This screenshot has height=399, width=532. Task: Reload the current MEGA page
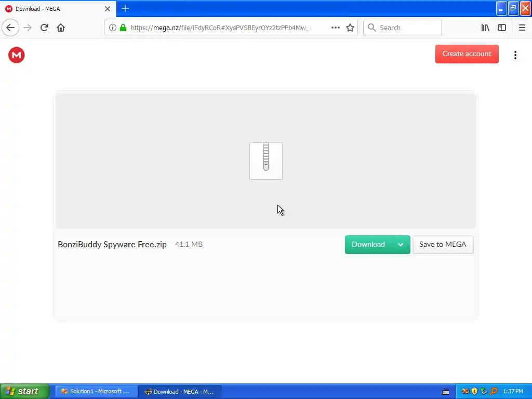pos(44,28)
